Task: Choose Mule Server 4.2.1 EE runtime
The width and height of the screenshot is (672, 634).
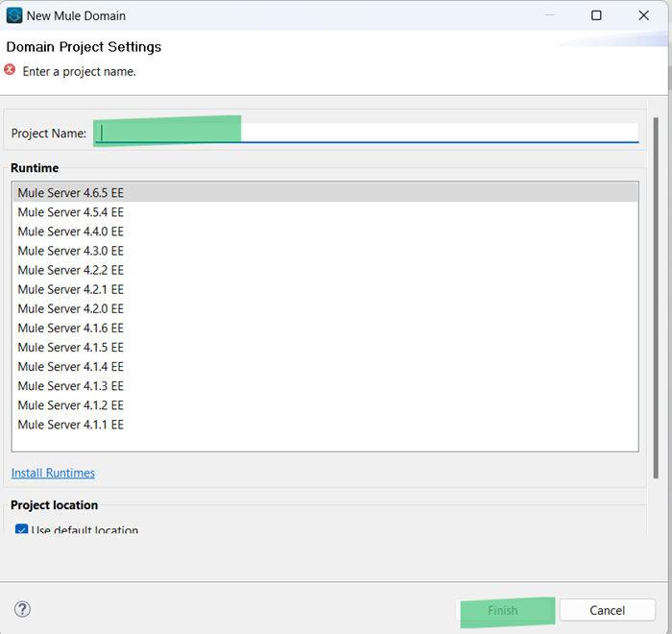Action: [x=71, y=289]
